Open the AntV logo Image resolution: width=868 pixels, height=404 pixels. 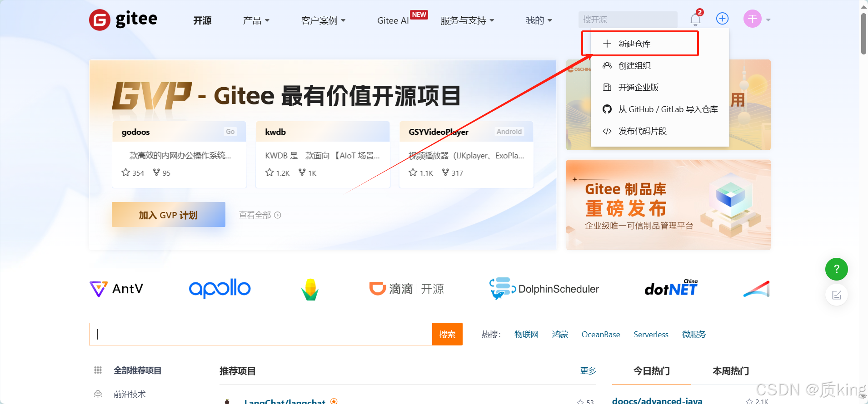coord(116,289)
